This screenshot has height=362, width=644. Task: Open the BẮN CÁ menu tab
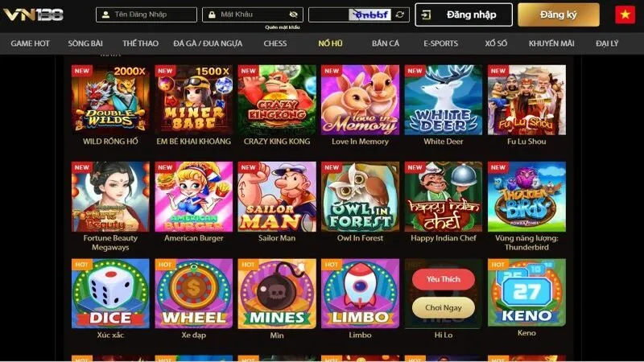click(x=386, y=43)
